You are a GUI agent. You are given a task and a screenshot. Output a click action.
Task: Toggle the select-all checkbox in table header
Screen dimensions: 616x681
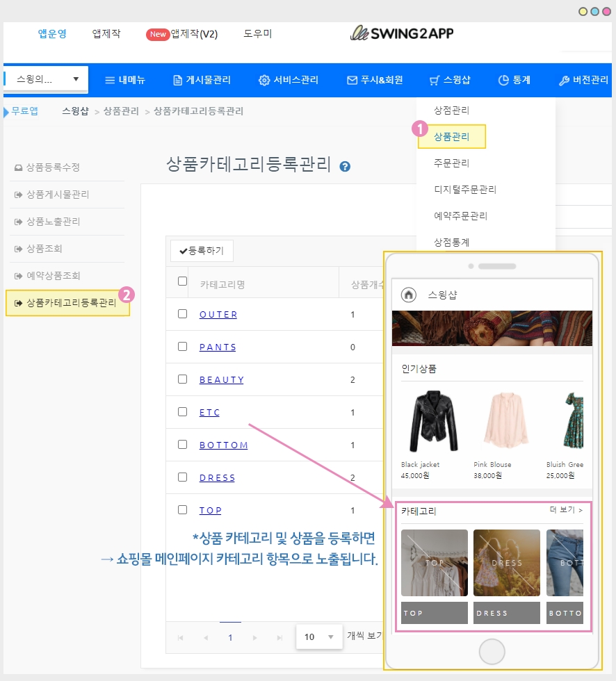[x=182, y=281]
